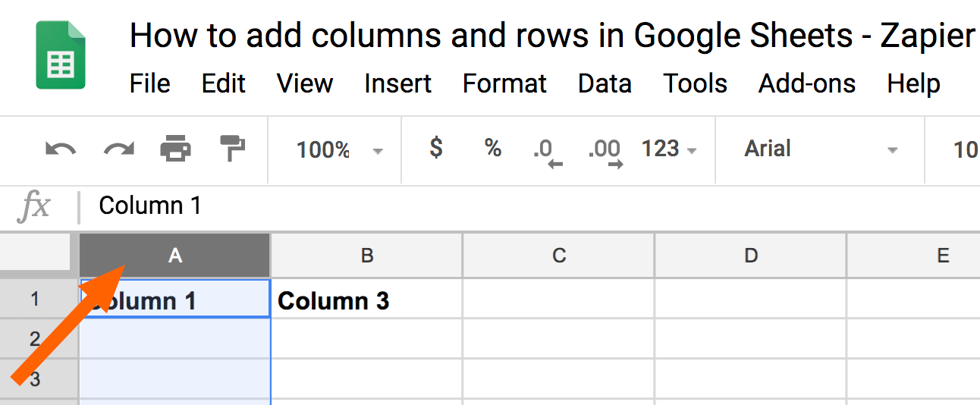This screenshot has width=980, height=405.
Task: Increase decimal places icon
Action: pos(605,152)
